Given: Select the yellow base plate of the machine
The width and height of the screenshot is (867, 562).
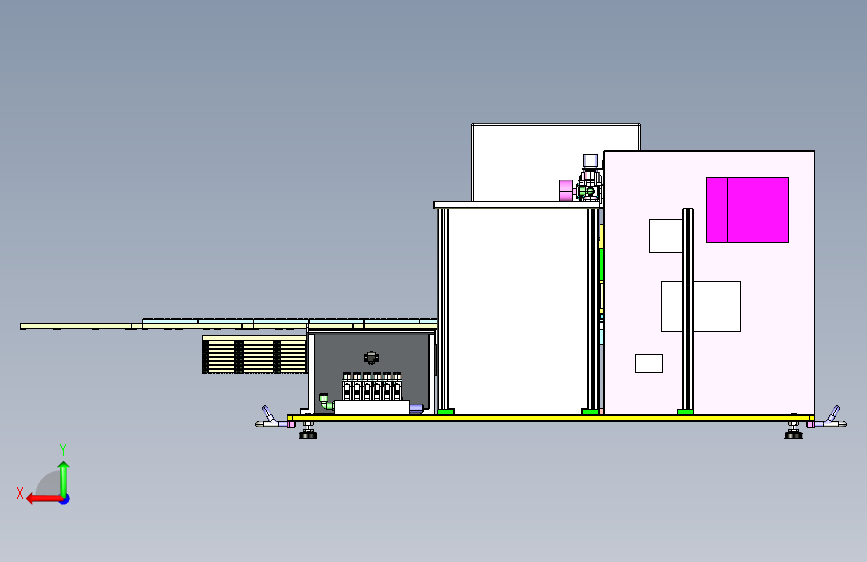Looking at the screenshot, I should click(550, 418).
